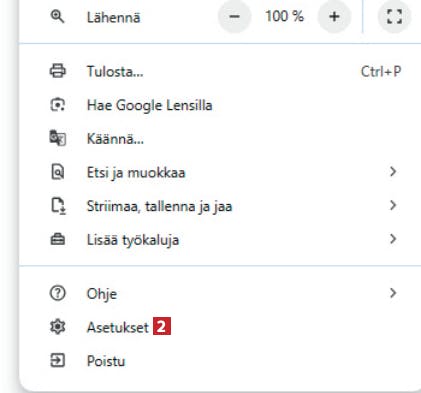Click the red 2 badge next to Asetukset
This screenshot has height=393, width=421.
(162, 326)
